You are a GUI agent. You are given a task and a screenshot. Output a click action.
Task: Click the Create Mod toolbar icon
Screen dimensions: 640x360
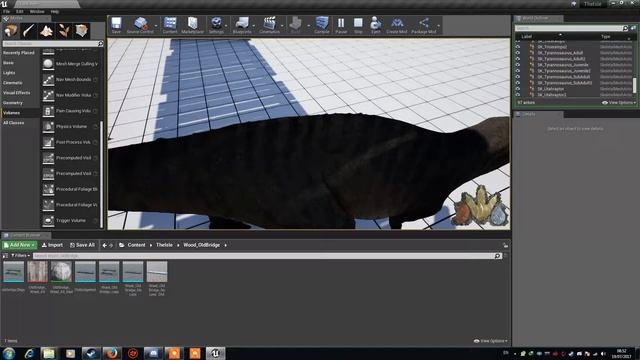(x=396, y=25)
